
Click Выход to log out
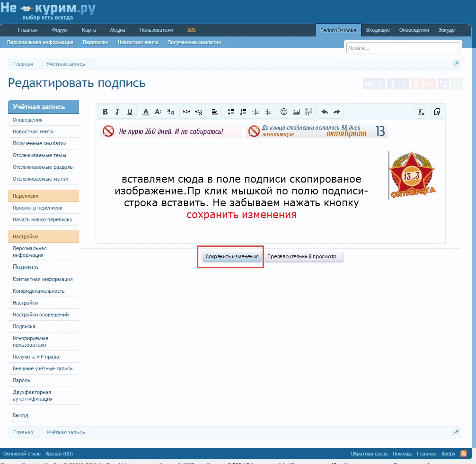coord(20,415)
